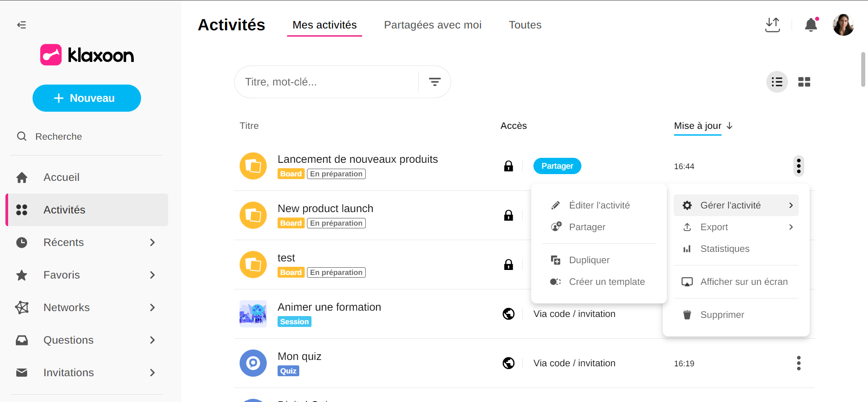Open the notifications bell
Image resolution: width=868 pixels, height=402 pixels.
pyautogui.click(x=811, y=25)
